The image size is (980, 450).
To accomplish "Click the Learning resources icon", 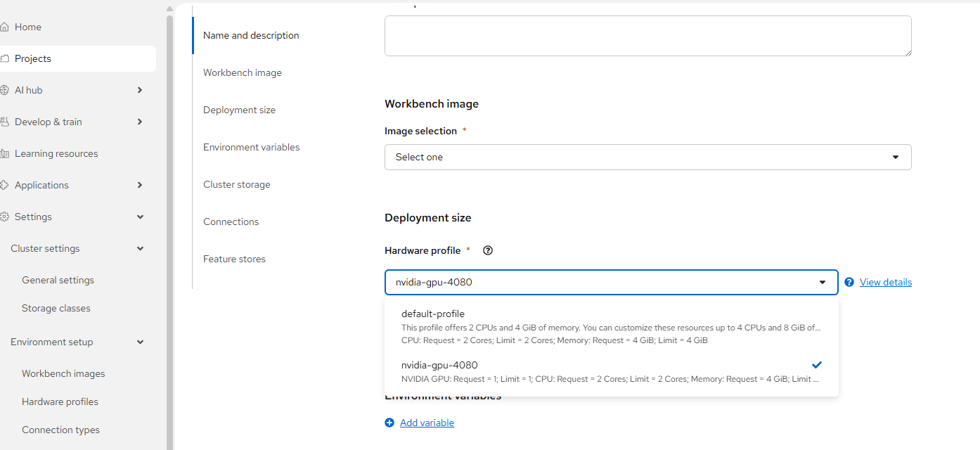I will [5, 153].
